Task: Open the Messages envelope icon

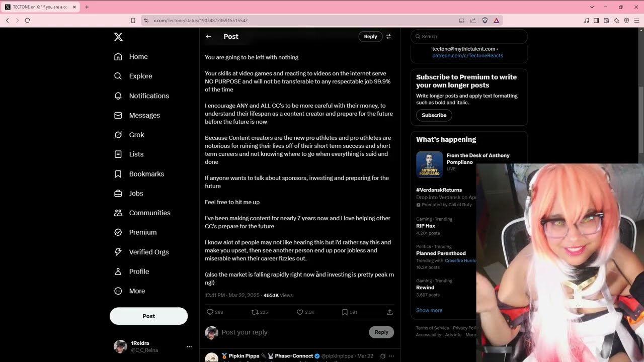Action: click(118, 115)
